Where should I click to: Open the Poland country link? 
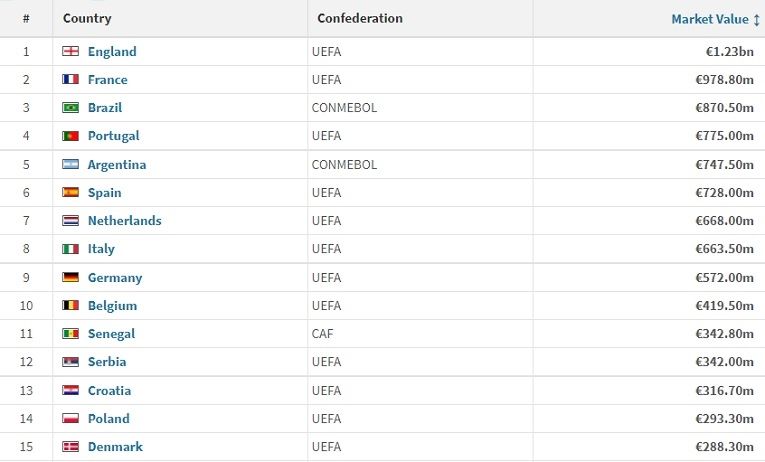pyautogui.click(x=108, y=419)
